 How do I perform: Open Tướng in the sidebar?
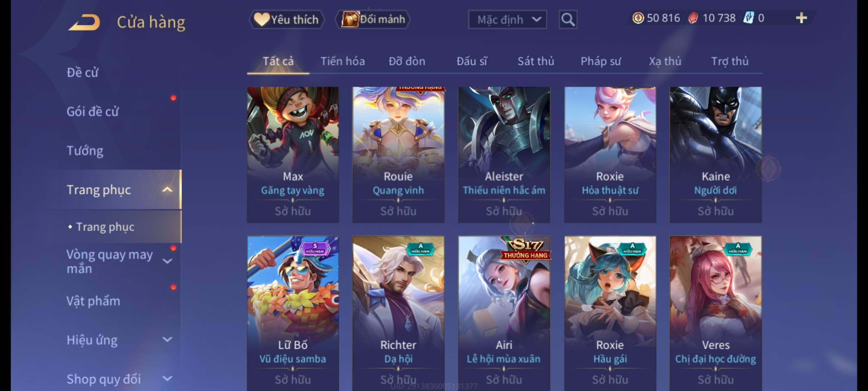click(85, 151)
